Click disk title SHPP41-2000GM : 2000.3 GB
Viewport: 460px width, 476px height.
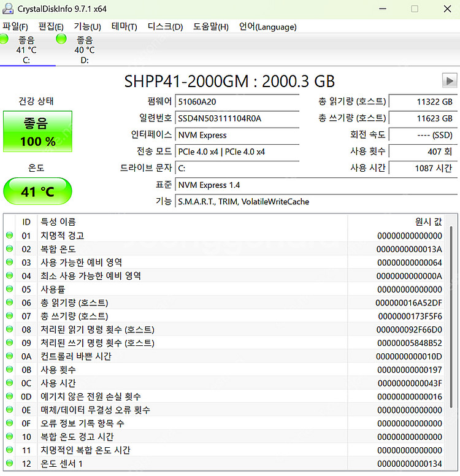[x=229, y=81]
